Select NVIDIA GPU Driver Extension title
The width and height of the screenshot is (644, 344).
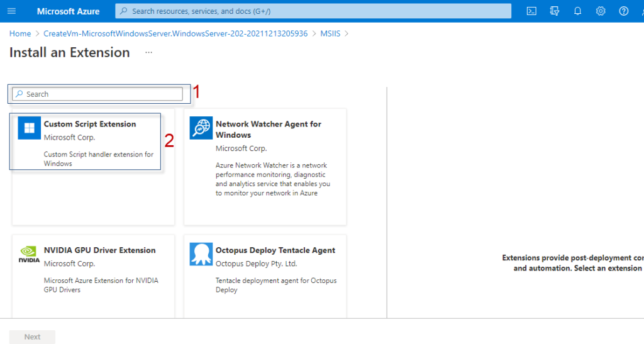tap(100, 250)
